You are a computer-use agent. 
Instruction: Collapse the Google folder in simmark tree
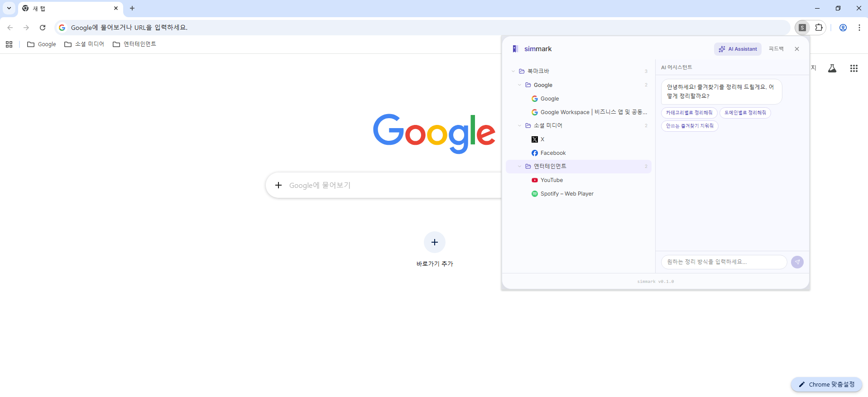(x=519, y=85)
